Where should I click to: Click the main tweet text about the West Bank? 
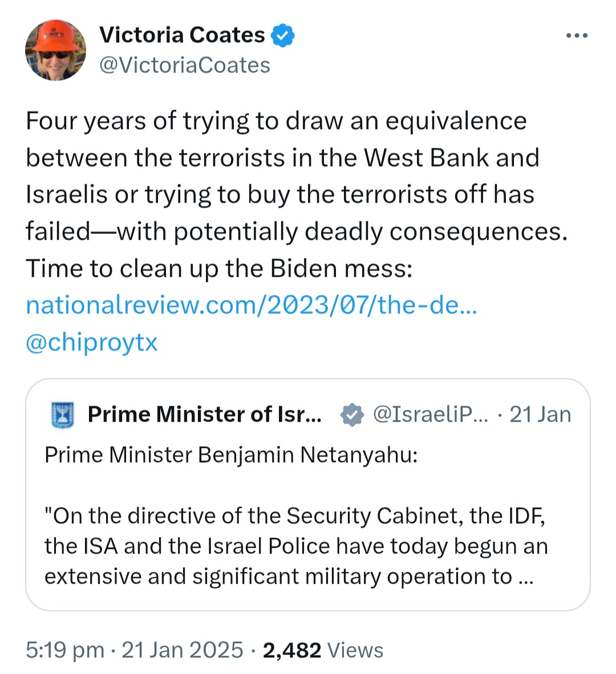click(x=282, y=158)
